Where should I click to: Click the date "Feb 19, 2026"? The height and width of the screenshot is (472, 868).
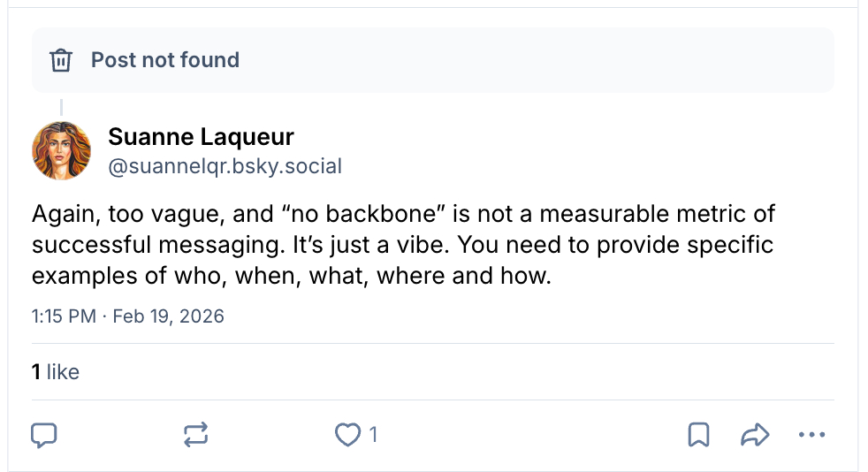[169, 316]
